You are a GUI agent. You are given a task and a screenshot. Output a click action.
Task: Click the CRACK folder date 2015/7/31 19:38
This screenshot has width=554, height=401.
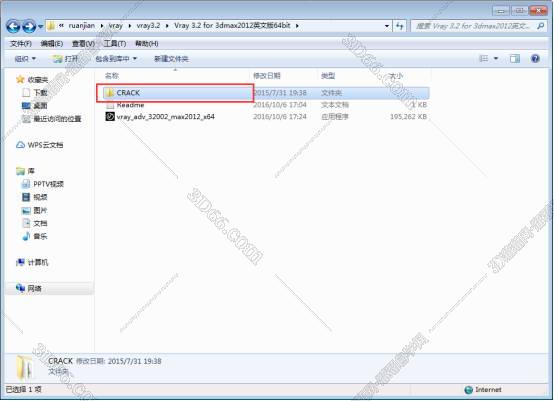pyautogui.click(x=280, y=93)
